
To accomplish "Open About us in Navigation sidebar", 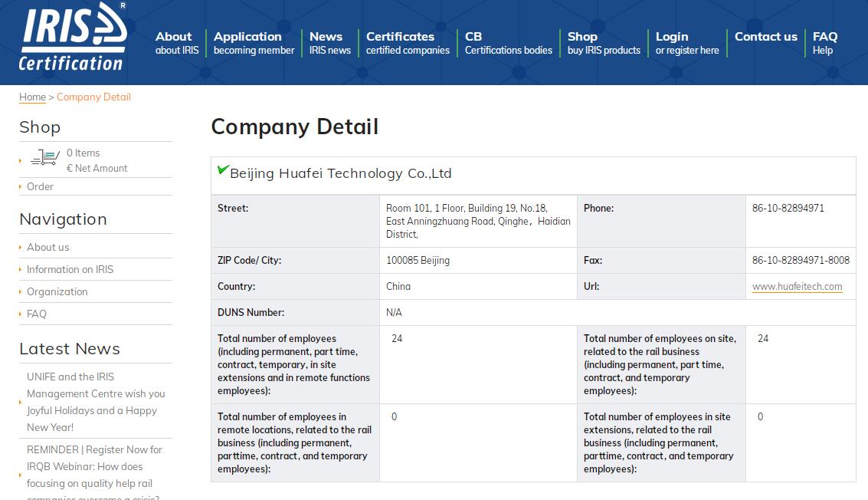I will coord(47,247).
